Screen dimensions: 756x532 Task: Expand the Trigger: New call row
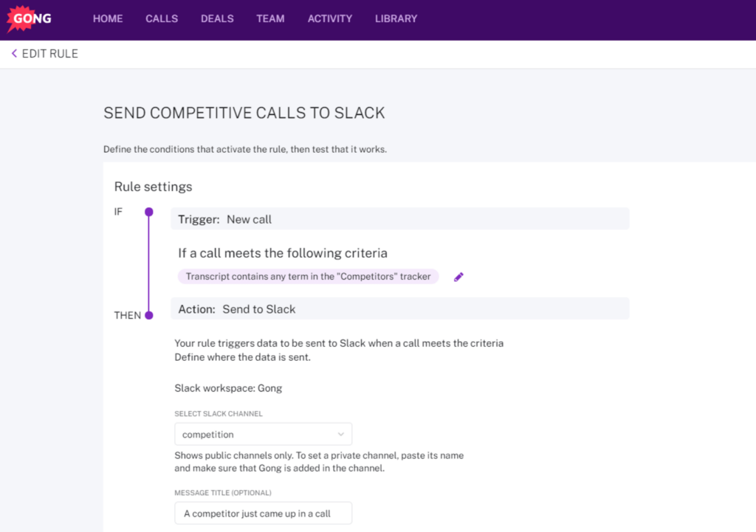point(399,218)
